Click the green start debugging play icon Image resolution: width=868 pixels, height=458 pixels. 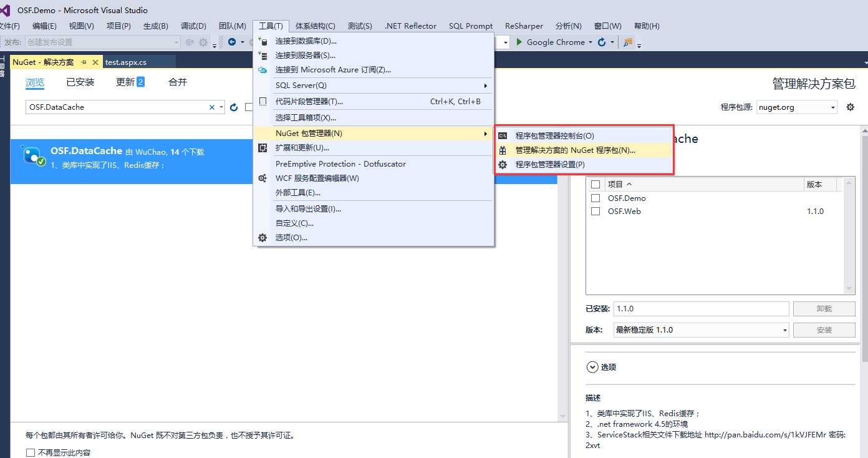pyautogui.click(x=519, y=42)
